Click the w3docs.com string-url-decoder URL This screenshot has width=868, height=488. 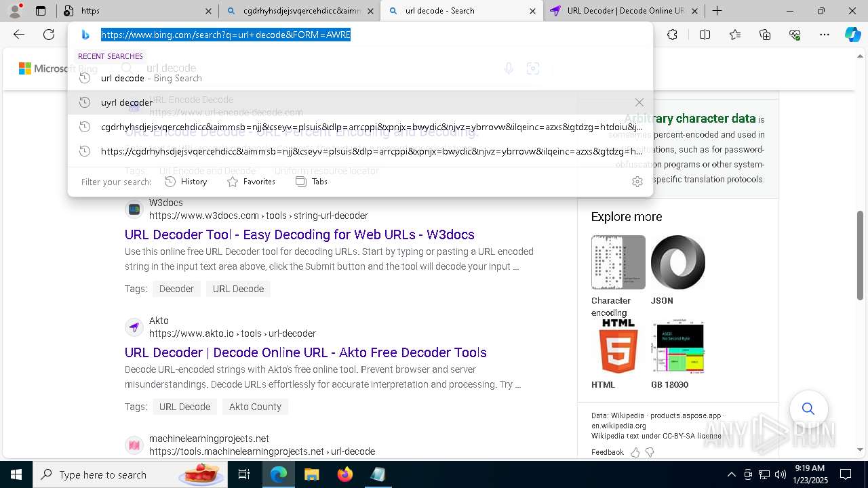[258, 216]
